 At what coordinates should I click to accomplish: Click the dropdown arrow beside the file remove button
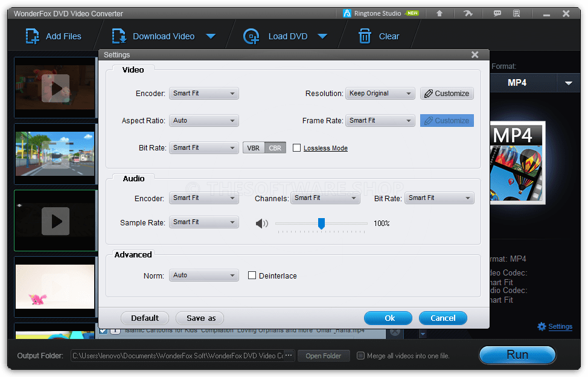click(423, 333)
